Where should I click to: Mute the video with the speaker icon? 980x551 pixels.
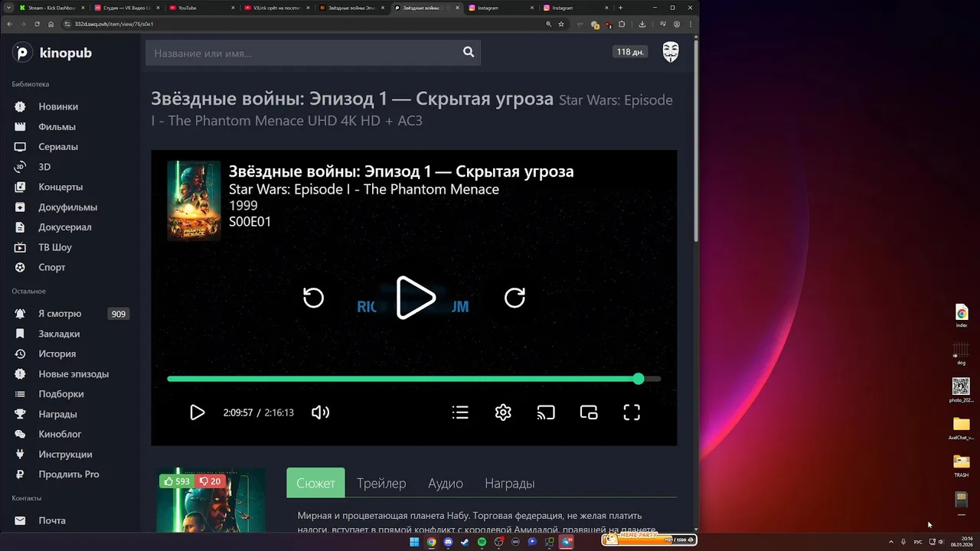click(x=320, y=412)
